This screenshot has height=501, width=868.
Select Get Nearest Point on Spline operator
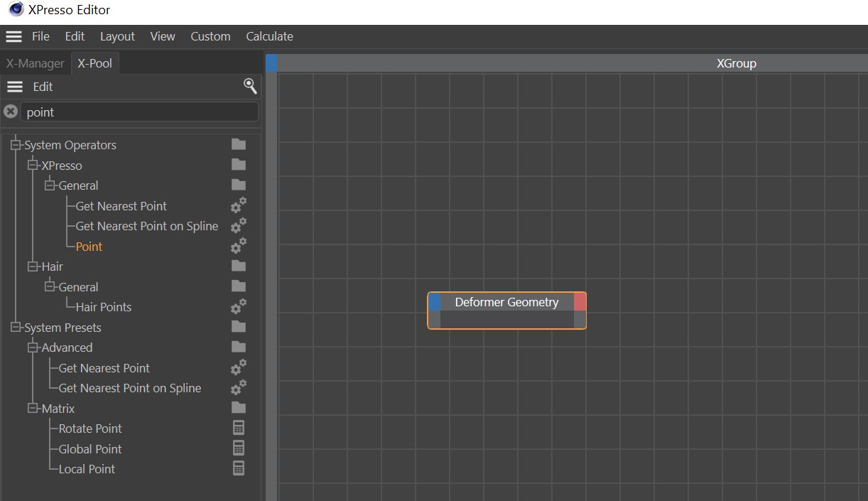(x=146, y=226)
